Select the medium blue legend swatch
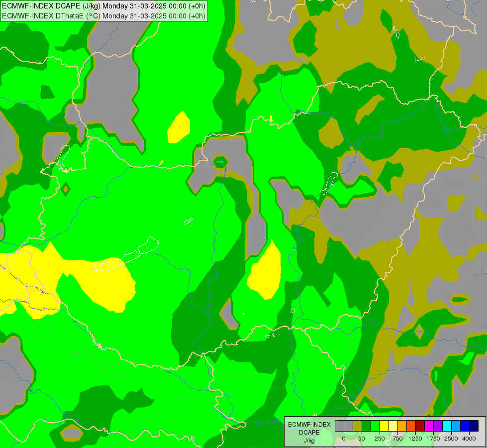The image size is (487, 448). point(465,426)
